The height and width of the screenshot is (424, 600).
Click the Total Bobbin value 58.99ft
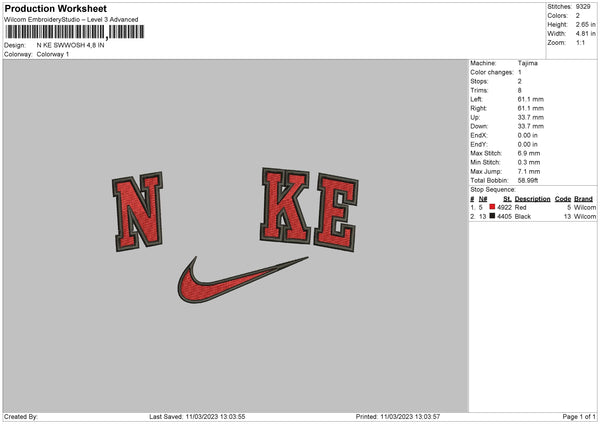pos(528,180)
